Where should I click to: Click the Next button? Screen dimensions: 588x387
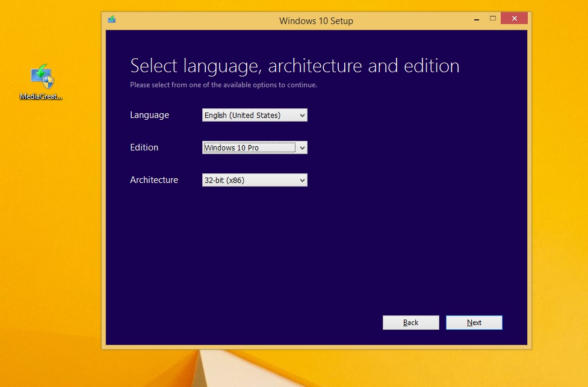474,323
